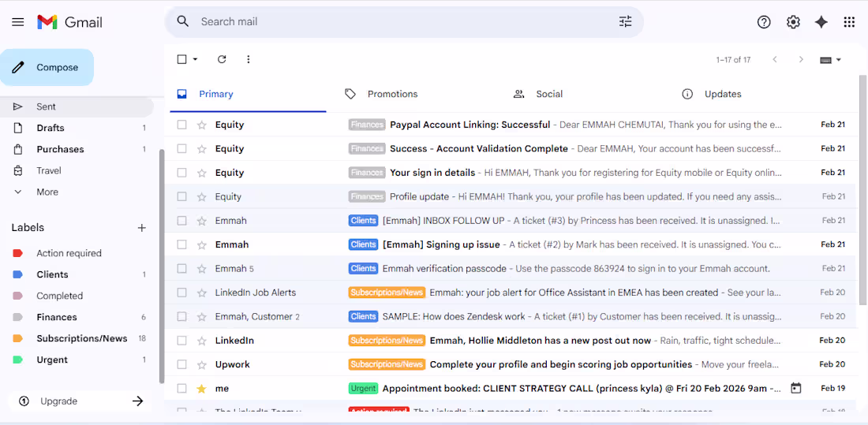Screen dimensions: 868x425
Task: Tick checkbox for Emmah verification passcode email
Action: pyautogui.click(x=181, y=268)
